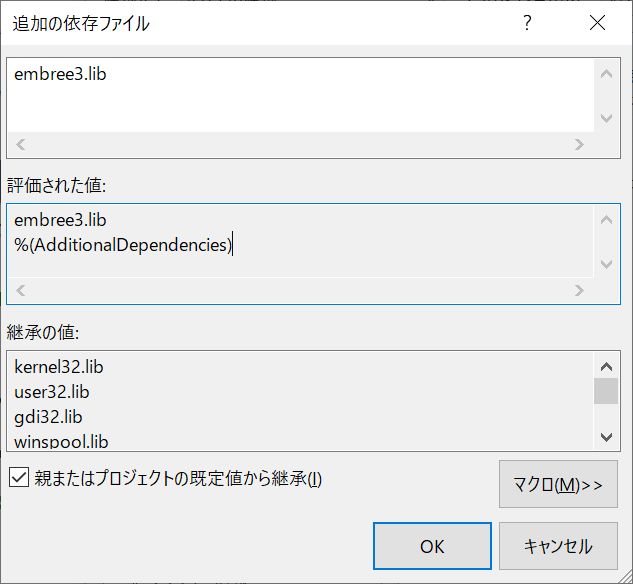Click up arrow in 評価された値 scrollbar
Viewport: 633px width, 584px height.
click(x=606, y=220)
